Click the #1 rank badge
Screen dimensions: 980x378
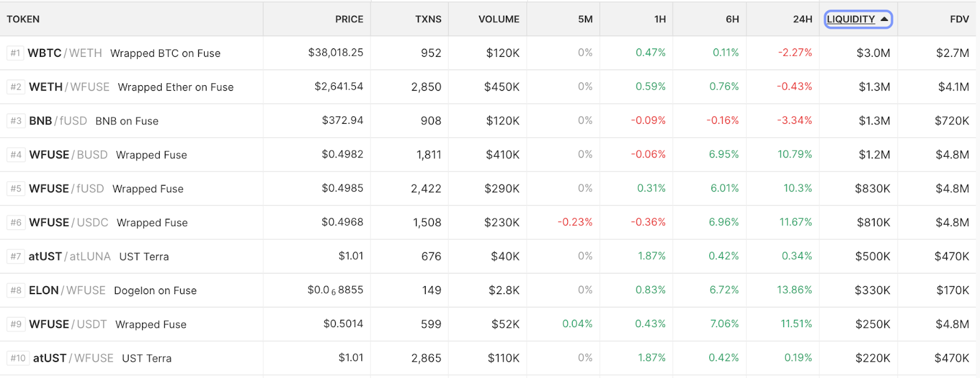click(15, 53)
